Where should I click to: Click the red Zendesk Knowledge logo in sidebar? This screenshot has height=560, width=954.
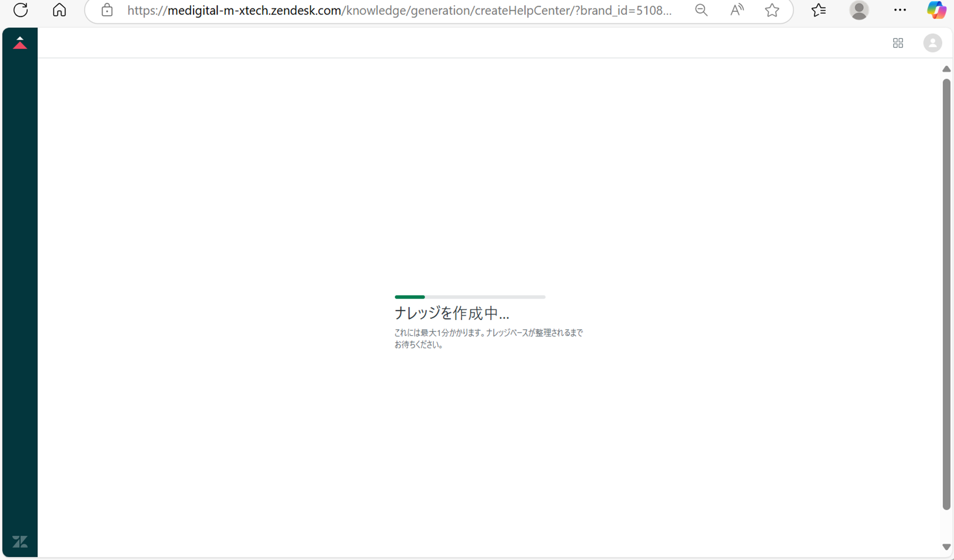20,43
